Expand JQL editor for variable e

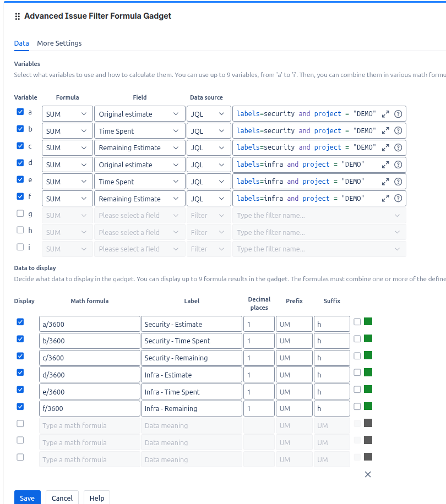(385, 182)
